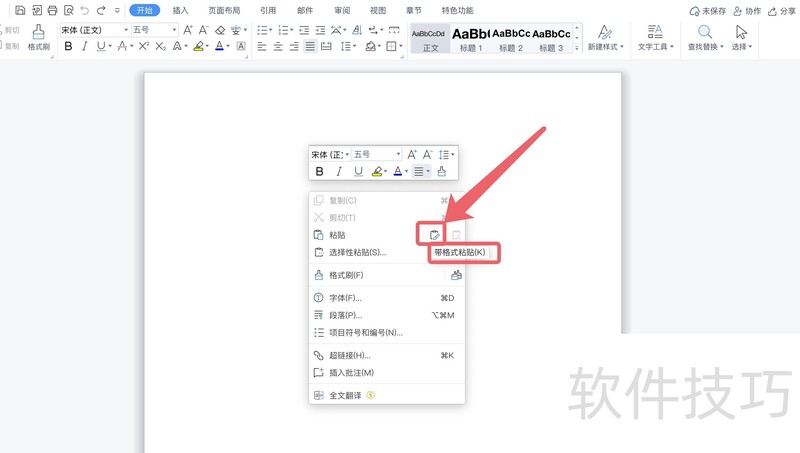Choose 超链接(H)... in context menu
The height and width of the screenshot is (453, 800).
[x=387, y=356]
